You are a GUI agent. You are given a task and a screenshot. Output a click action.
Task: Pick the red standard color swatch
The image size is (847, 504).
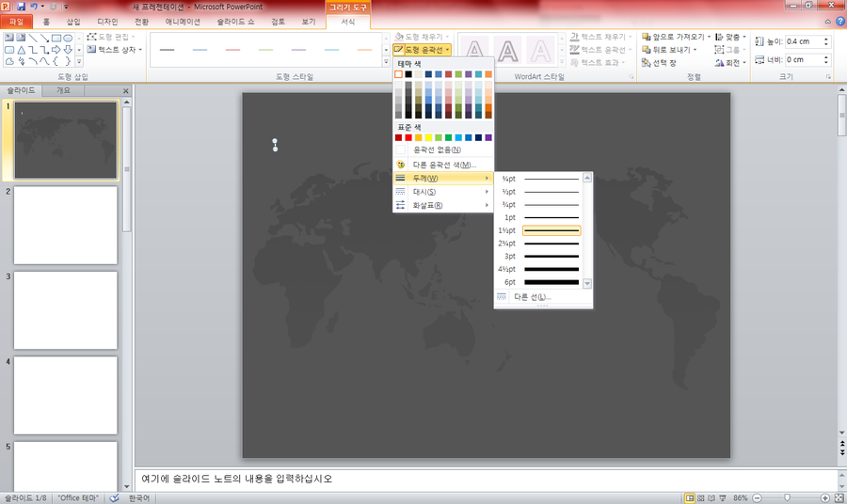408,137
